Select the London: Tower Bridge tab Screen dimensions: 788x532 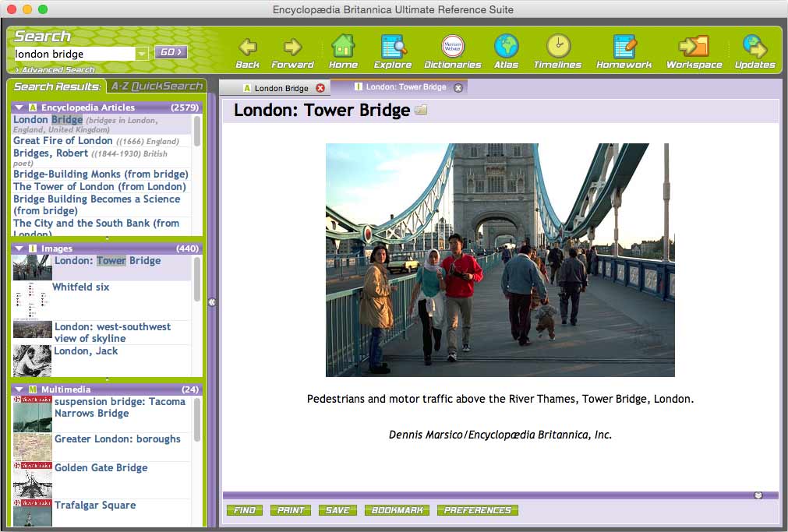(x=399, y=87)
